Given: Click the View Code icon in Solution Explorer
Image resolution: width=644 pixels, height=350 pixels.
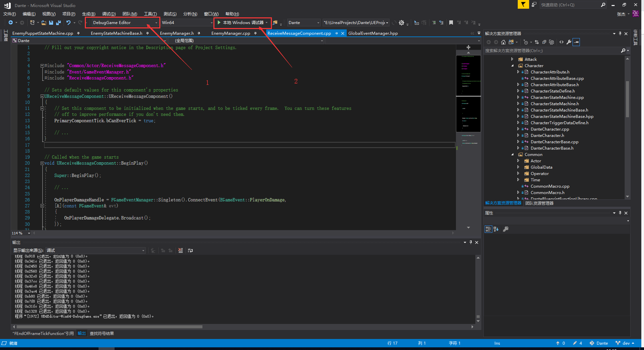Looking at the screenshot, I should click(561, 42).
